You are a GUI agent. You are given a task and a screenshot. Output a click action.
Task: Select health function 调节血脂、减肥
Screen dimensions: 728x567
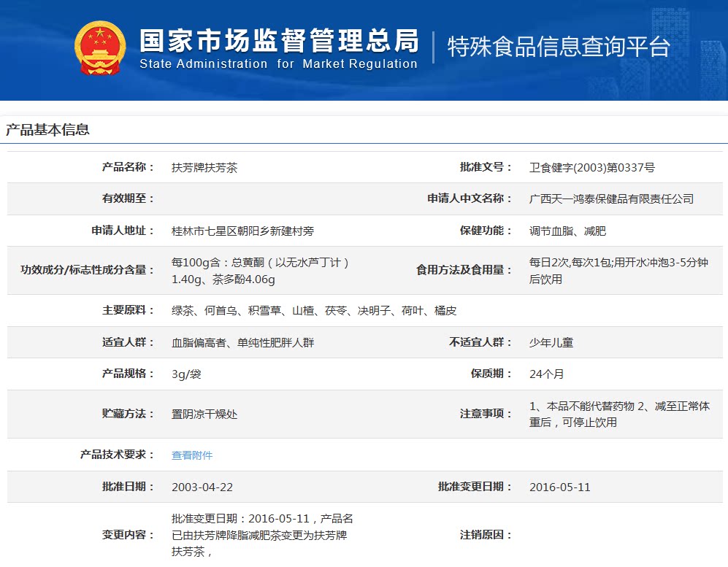click(x=567, y=231)
